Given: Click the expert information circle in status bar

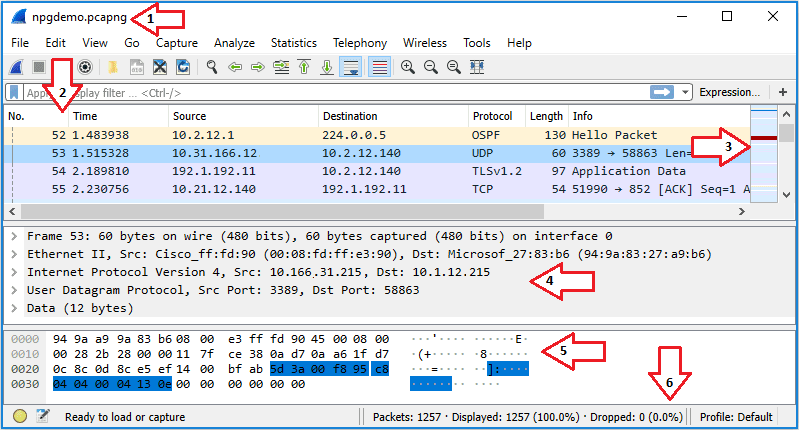Looking at the screenshot, I should (20, 416).
